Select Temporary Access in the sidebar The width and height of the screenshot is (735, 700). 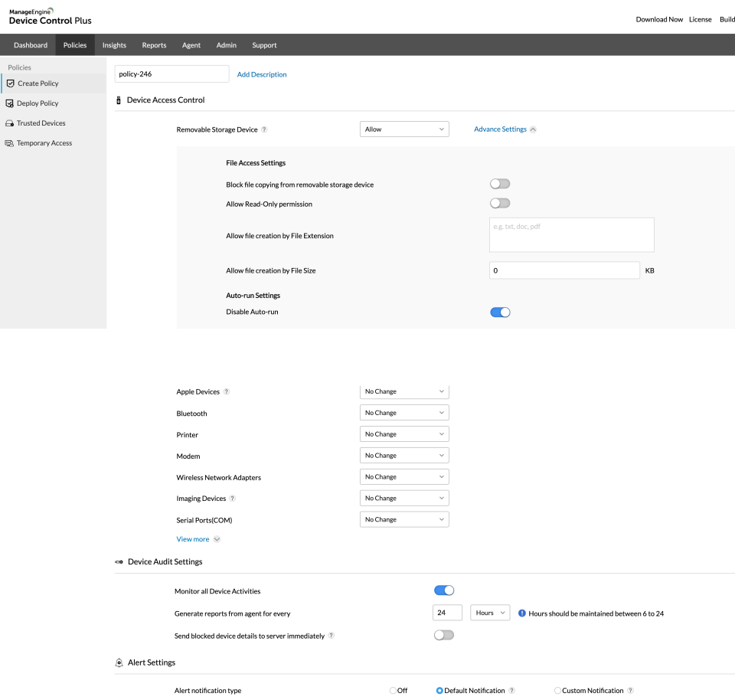tap(8, 142)
